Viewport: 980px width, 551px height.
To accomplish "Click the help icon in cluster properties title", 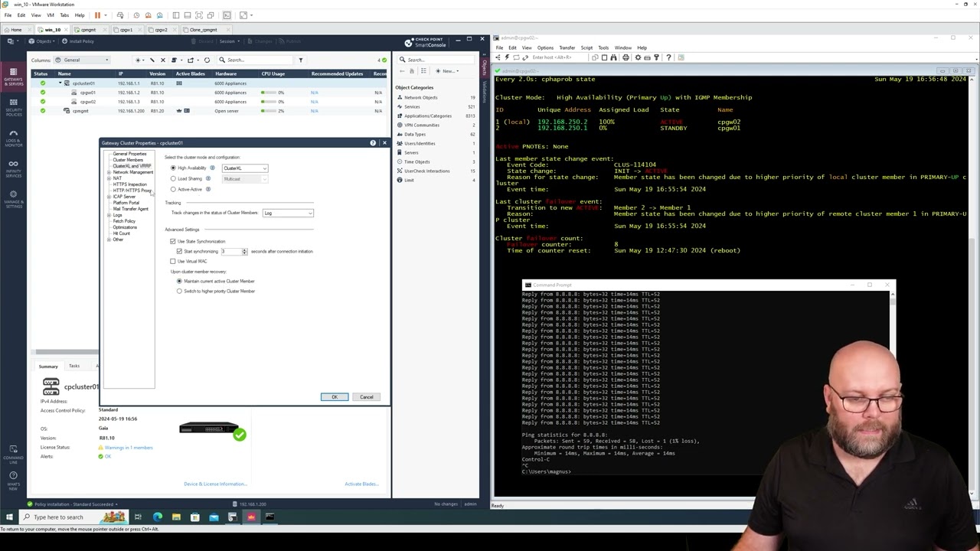I will (x=373, y=143).
